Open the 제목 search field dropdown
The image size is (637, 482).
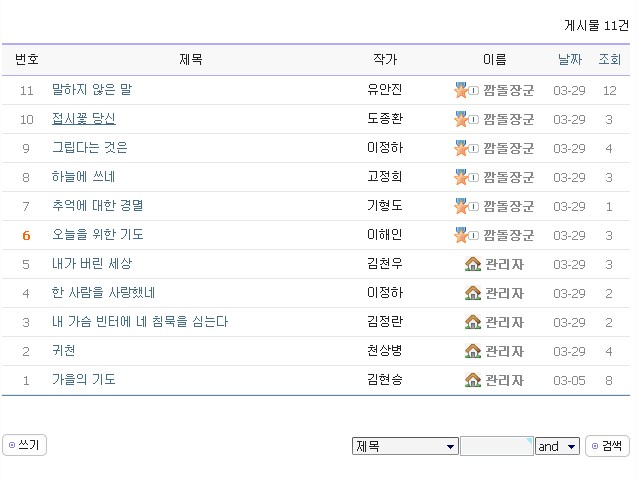pyautogui.click(x=405, y=446)
